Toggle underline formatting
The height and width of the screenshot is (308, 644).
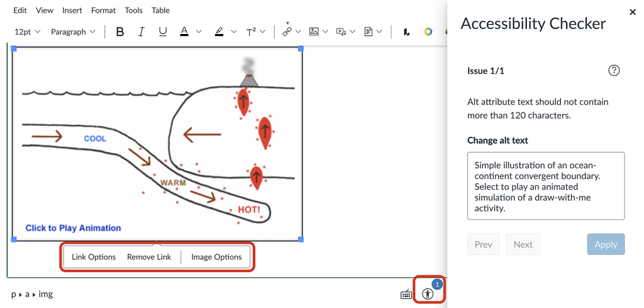(x=163, y=31)
